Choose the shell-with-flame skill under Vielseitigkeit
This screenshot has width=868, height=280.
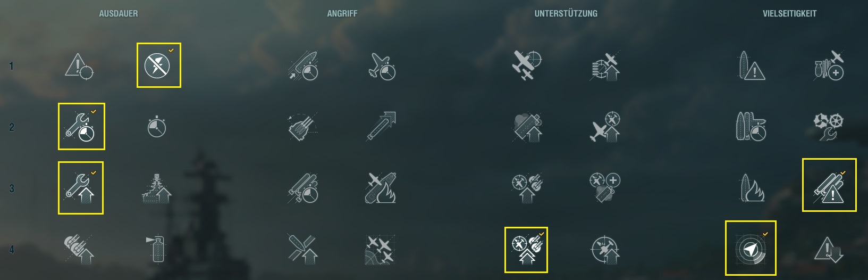752,188
